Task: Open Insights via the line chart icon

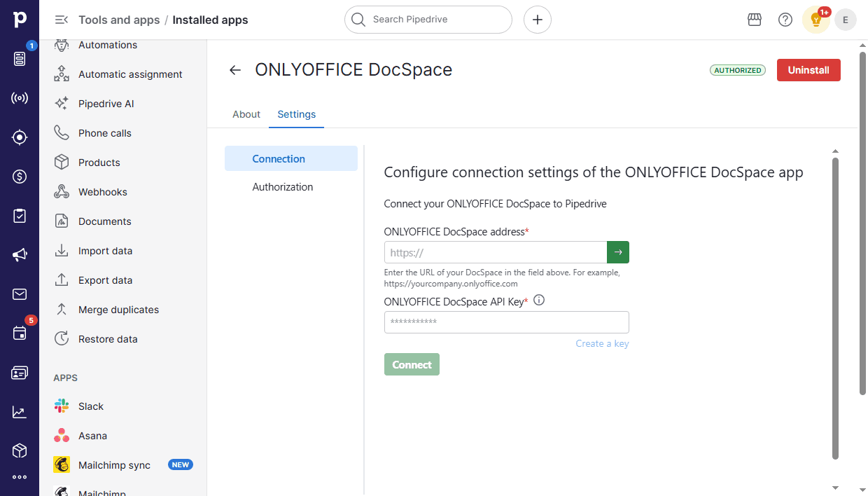Action: pyautogui.click(x=20, y=412)
